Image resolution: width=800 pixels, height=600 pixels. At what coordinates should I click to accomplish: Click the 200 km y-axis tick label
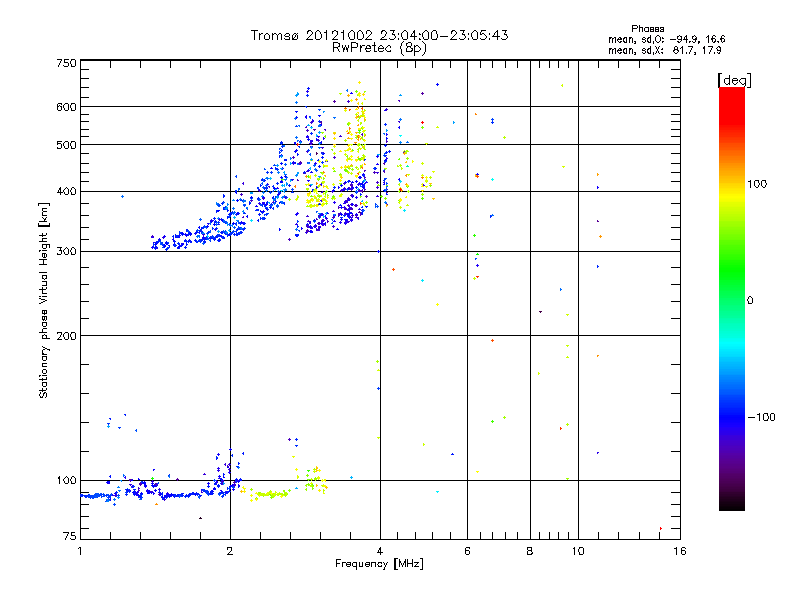coord(66,335)
